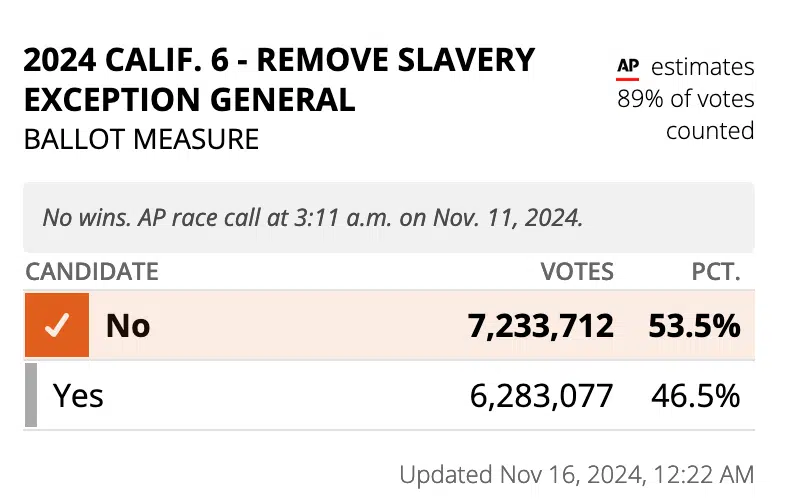
Task: Click the 7,233,712 vote count
Action: pyautogui.click(x=540, y=326)
